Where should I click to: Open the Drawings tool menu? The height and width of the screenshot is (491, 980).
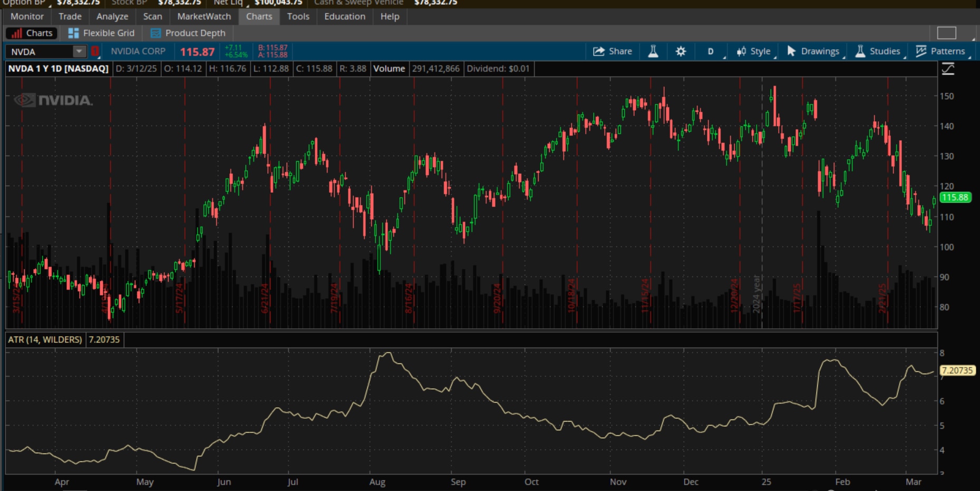point(813,51)
